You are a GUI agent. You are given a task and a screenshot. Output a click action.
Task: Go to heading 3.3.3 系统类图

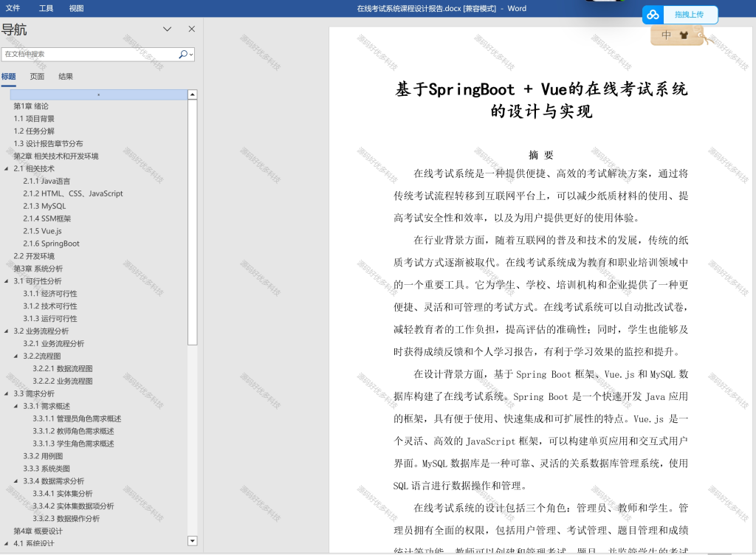point(47,469)
